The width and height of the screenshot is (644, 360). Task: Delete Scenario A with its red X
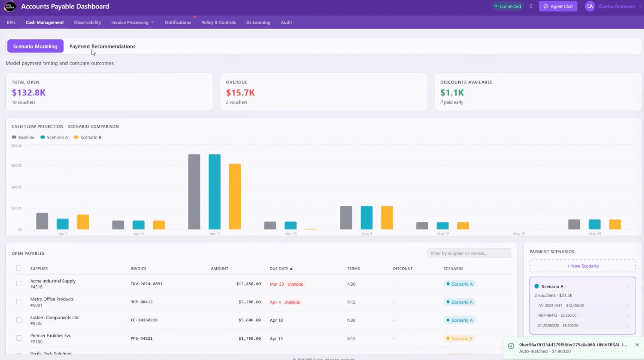(x=628, y=287)
